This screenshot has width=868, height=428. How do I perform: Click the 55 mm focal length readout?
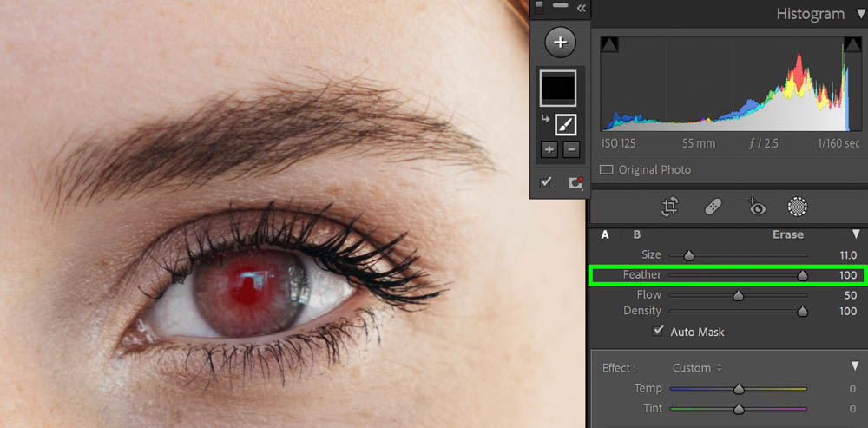699,144
